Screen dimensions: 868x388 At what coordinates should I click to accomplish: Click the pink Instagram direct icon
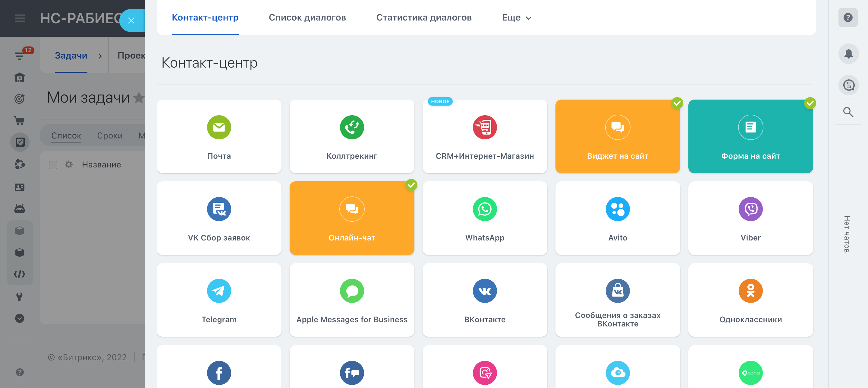point(485,373)
